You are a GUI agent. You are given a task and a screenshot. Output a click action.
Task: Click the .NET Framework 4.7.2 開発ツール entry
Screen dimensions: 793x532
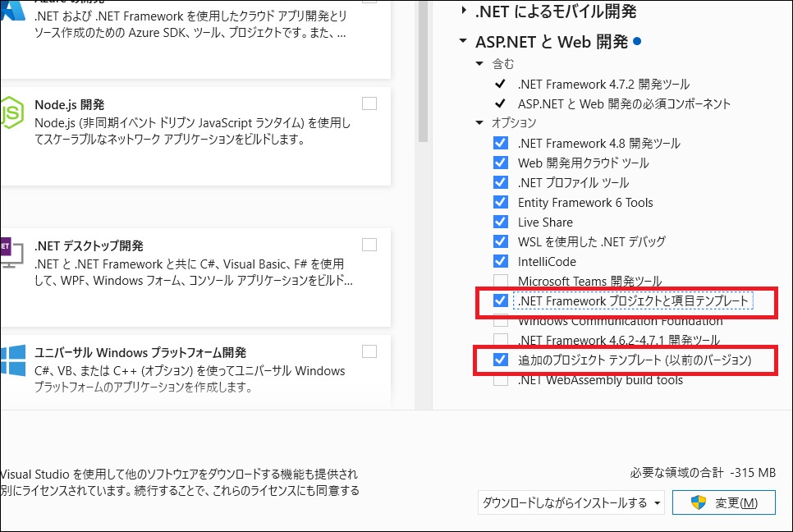[603, 84]
